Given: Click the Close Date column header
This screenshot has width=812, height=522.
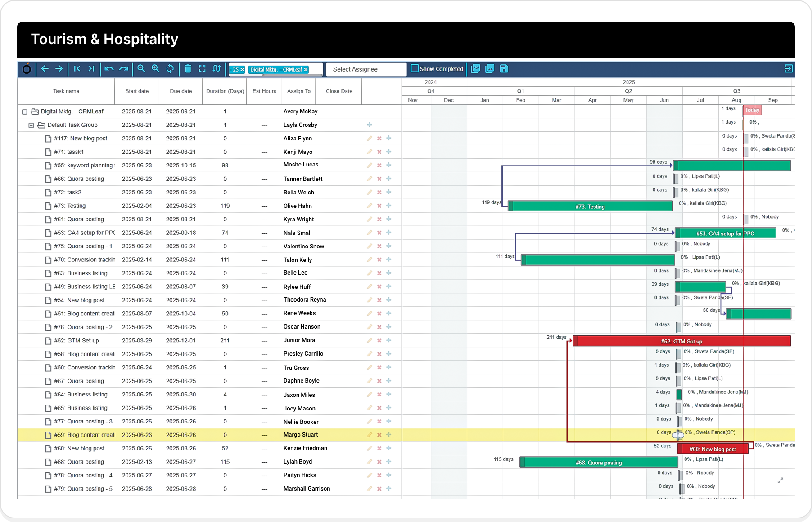Looking at the screenshot, I should pyautogui.click(x=339, y=91).
